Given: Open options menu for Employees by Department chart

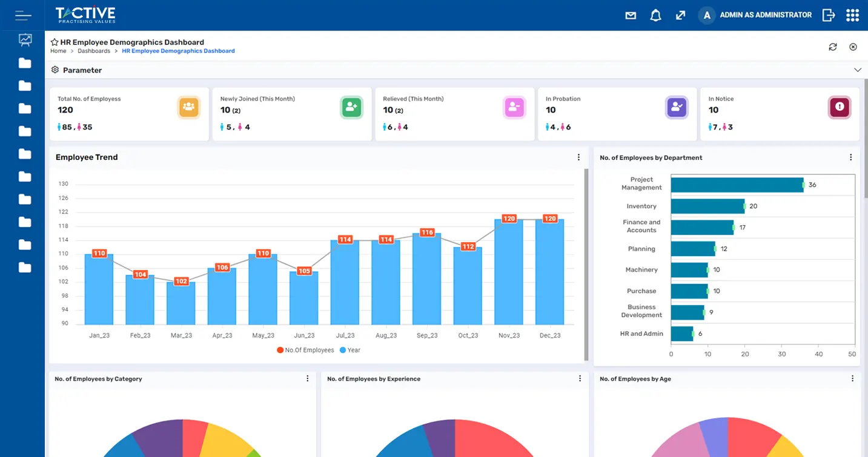Looking at the screenshot, I should (851, 157).
